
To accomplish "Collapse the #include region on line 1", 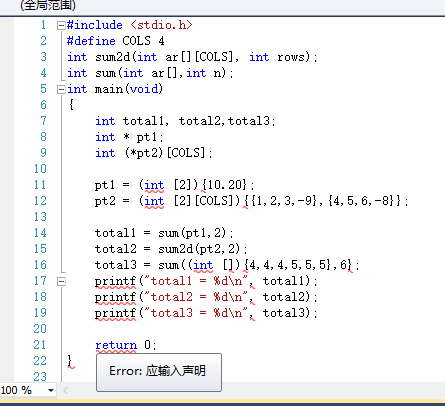I will tap(61, 25).
